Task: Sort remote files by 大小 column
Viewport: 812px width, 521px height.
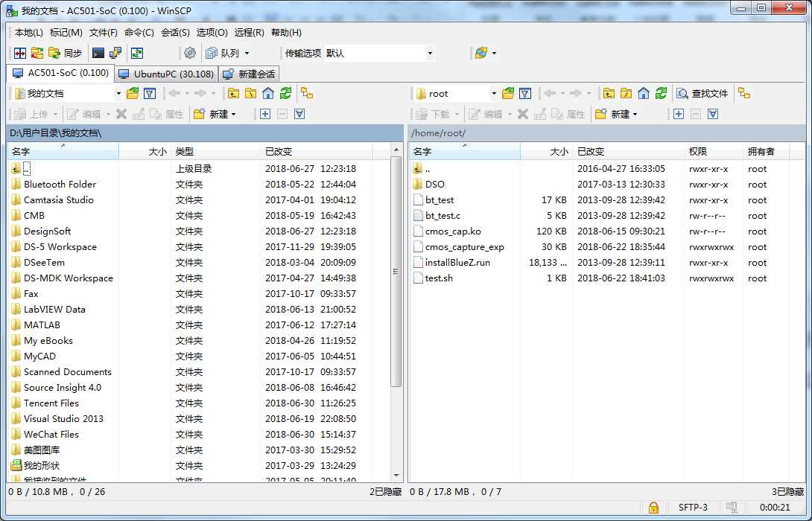Action: tap(546, 152)
